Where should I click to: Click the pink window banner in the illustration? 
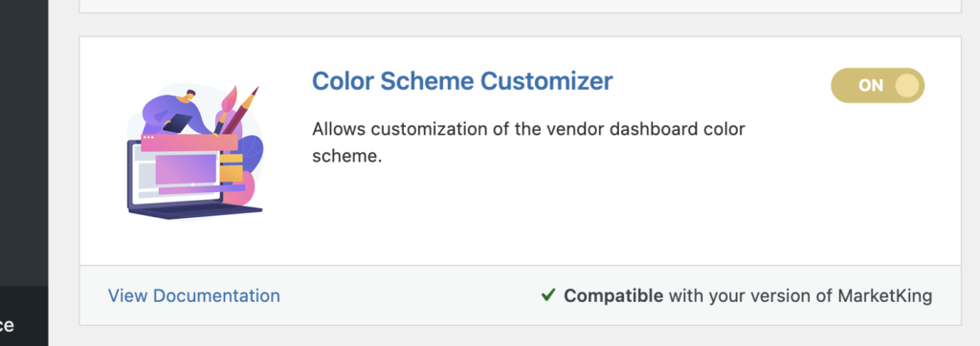[189, 142]
